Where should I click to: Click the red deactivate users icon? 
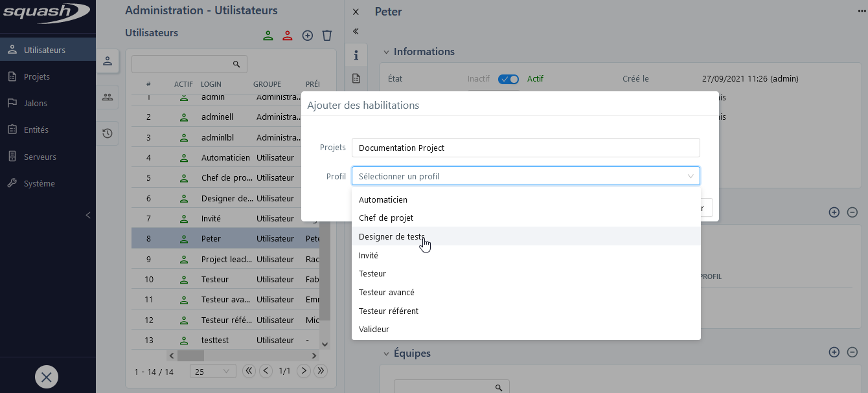(x=288, y=36)
